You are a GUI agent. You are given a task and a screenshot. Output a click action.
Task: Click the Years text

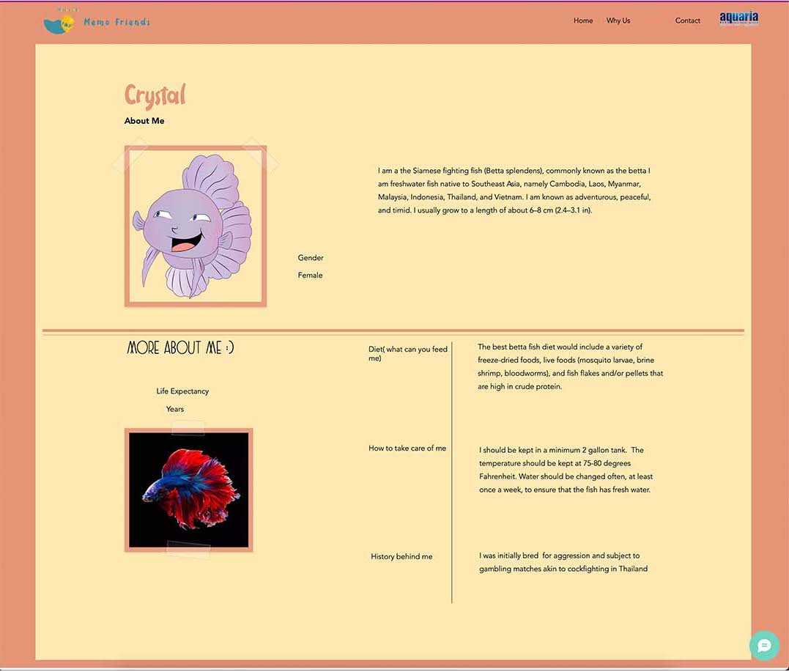click(175, 409)
